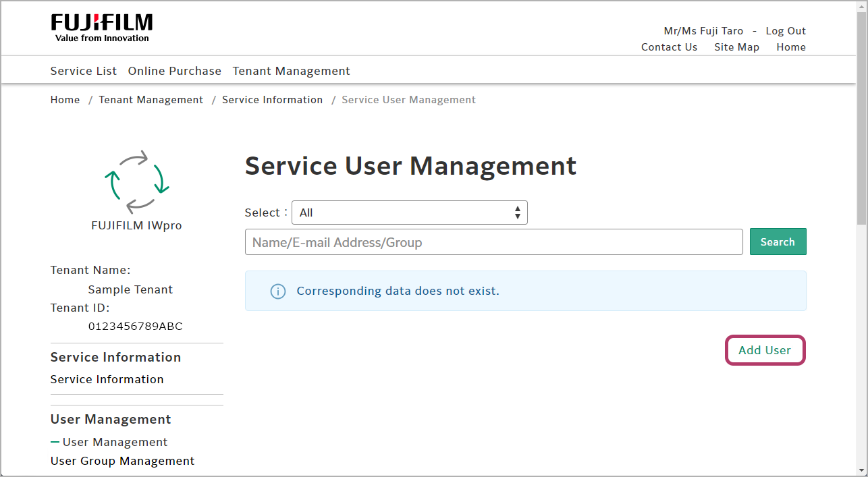Click Service Information in the breadcrumb
The height and width of the screenshot is (477, 868).
[x=272, y=100]
